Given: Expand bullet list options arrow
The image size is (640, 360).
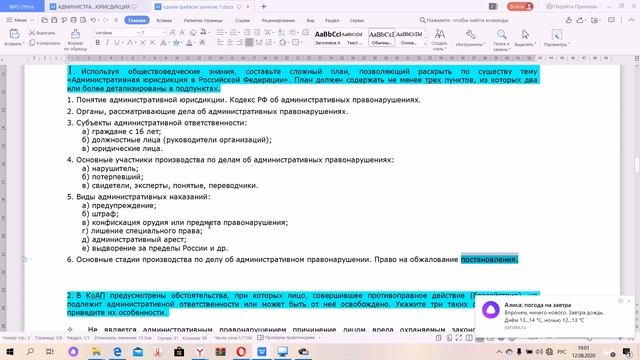Looking at the screenshot, I should [225, 33].
